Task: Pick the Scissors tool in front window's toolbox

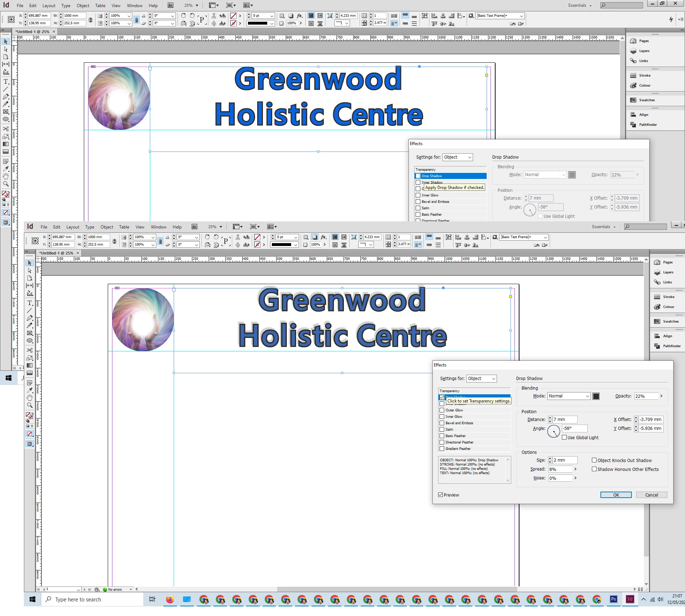Action: 30,350
